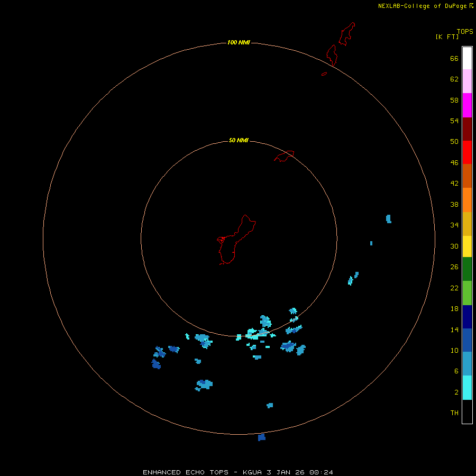Image resolution: width=476 pixels, height=476 pixels.
Task: Click the 14 legend value
Action: [x=454, y=329]
